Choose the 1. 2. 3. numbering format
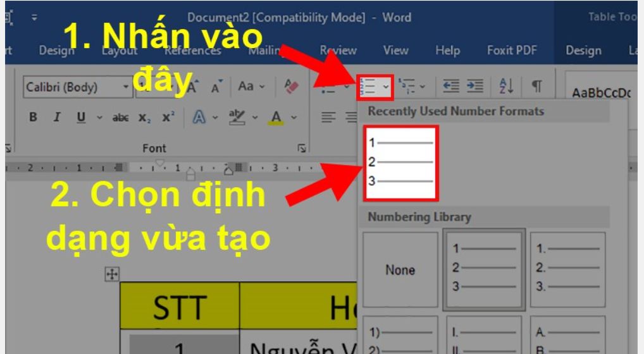 (568, 269)
